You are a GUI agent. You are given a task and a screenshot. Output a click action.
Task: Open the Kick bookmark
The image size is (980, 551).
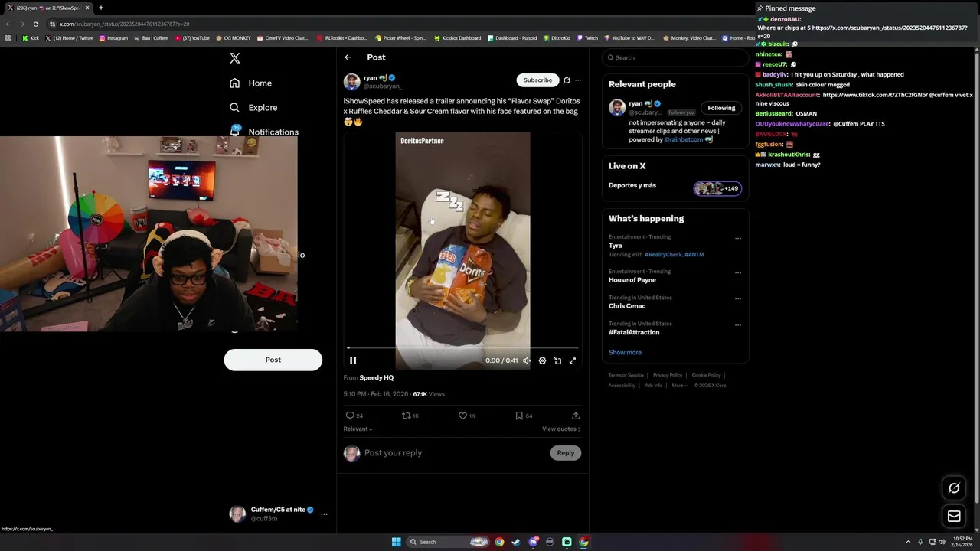click(30, 38)
